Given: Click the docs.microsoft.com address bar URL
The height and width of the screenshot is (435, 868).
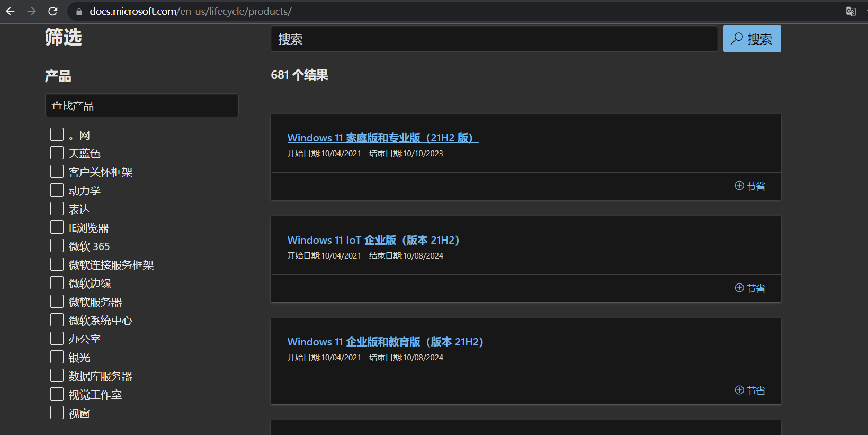Looking at the screenshot, I should tap(191, 12).
